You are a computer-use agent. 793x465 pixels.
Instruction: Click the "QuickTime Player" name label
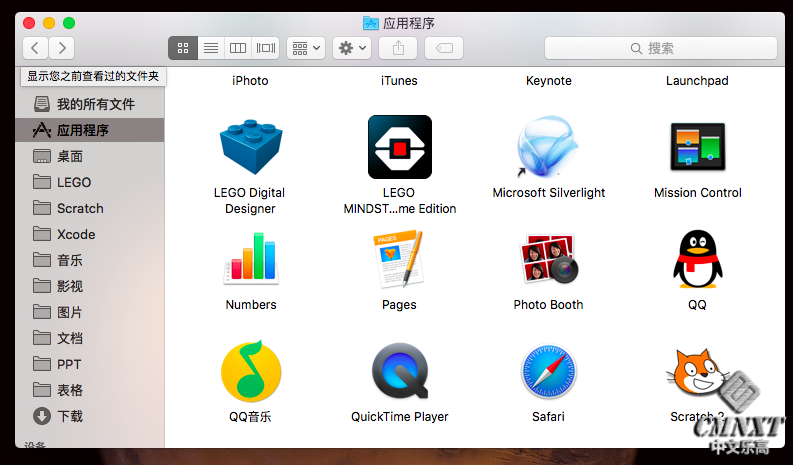[400, 417]
